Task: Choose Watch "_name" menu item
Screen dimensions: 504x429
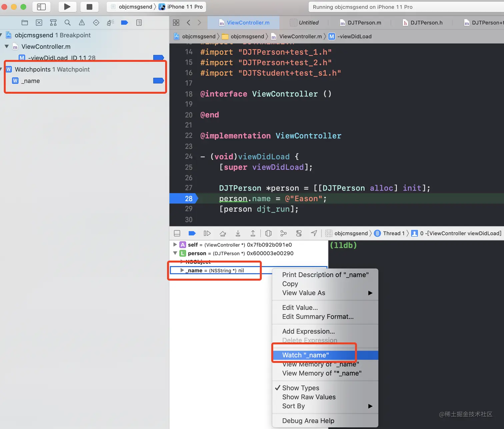Action: point(325,355)
